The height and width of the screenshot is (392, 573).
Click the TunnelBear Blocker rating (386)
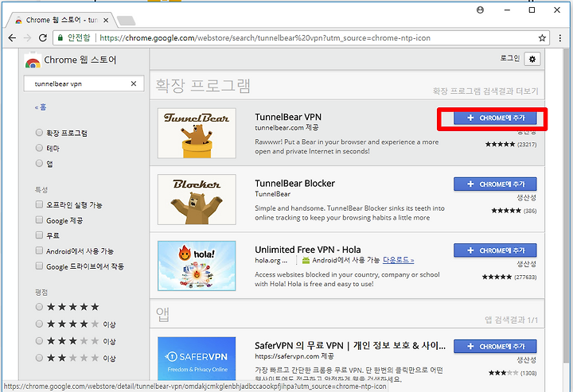(514, 211)
